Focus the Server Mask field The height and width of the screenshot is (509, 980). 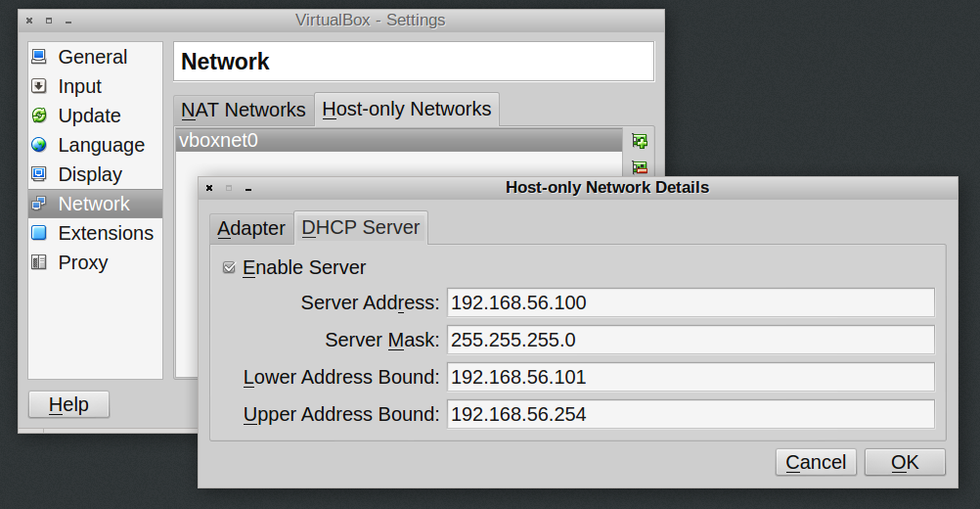point(690,340)
